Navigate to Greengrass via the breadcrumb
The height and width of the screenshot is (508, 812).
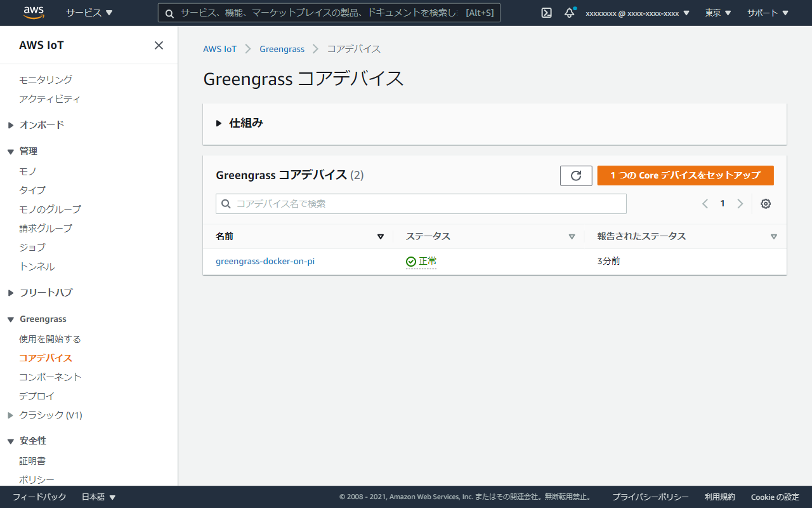click(282, 49)
